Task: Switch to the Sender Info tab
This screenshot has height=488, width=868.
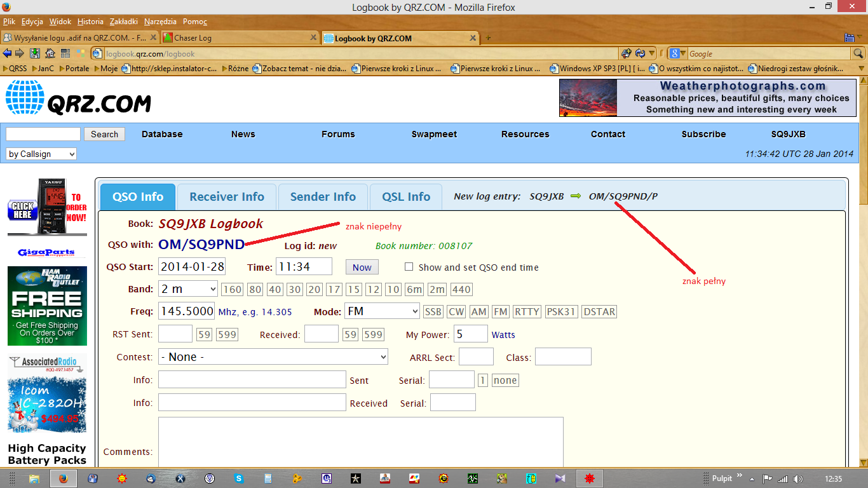Action: pos(323,197)
